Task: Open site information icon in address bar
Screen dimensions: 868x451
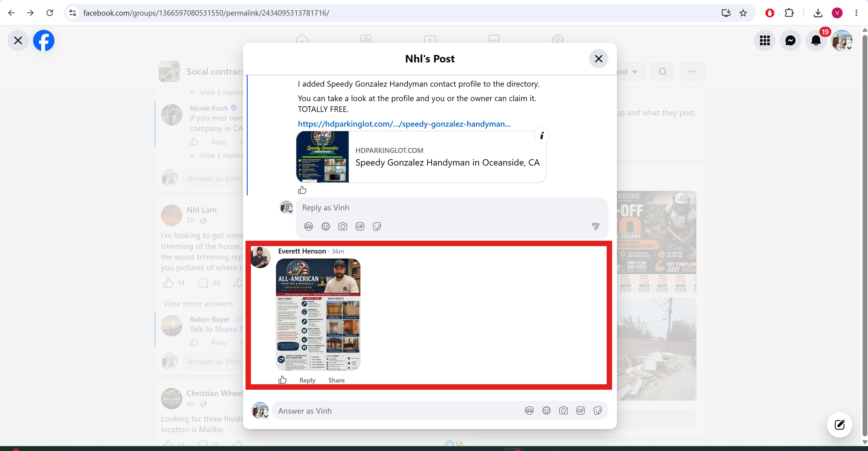Action: coord(72,13)
